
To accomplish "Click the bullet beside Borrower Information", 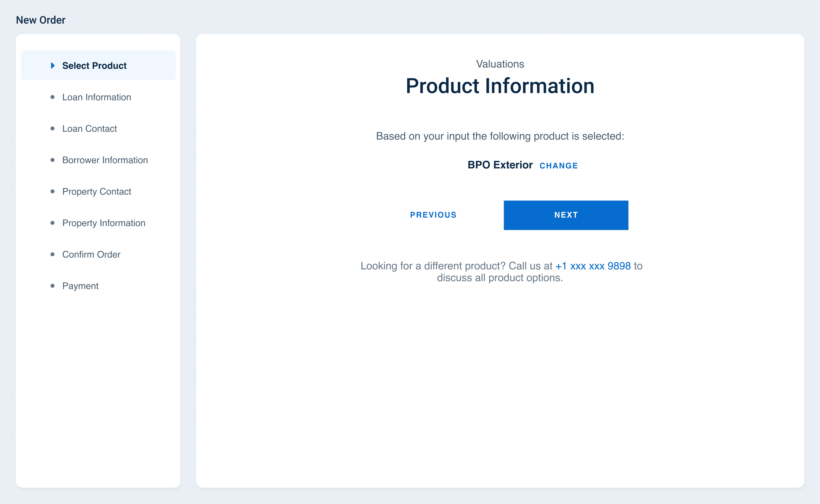I will (x=52, y=160).
